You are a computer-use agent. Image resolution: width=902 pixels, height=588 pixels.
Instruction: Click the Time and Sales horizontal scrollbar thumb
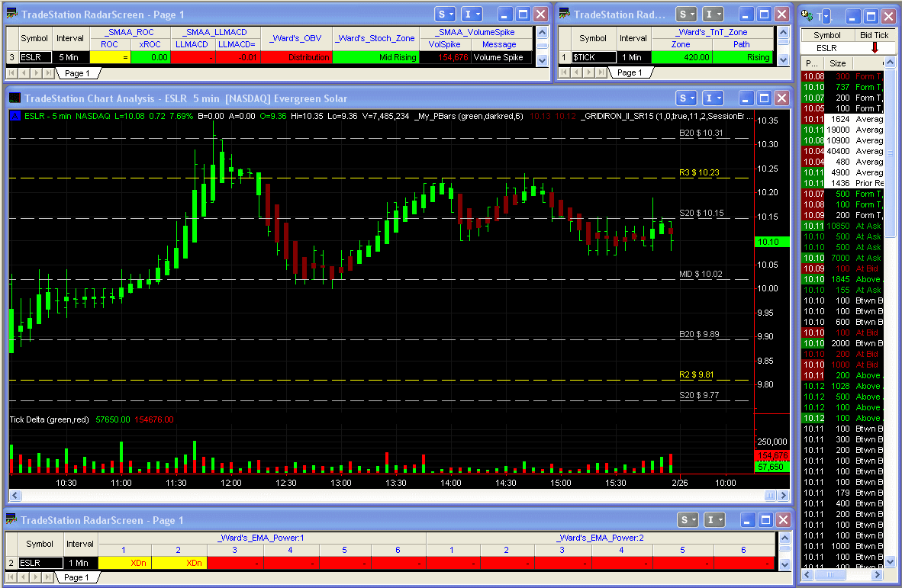pyautogui.click(x=830, y=574)
